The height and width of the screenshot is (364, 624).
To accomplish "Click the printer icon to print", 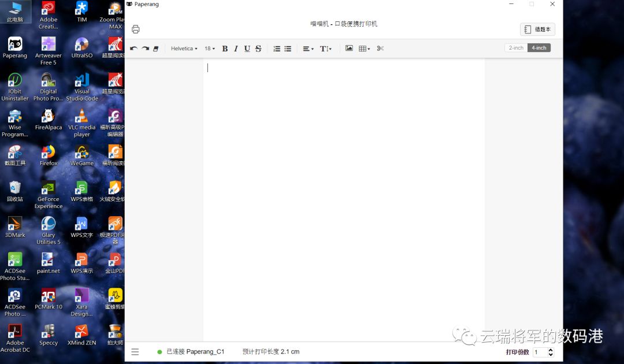I will click(x=136, y=29).
